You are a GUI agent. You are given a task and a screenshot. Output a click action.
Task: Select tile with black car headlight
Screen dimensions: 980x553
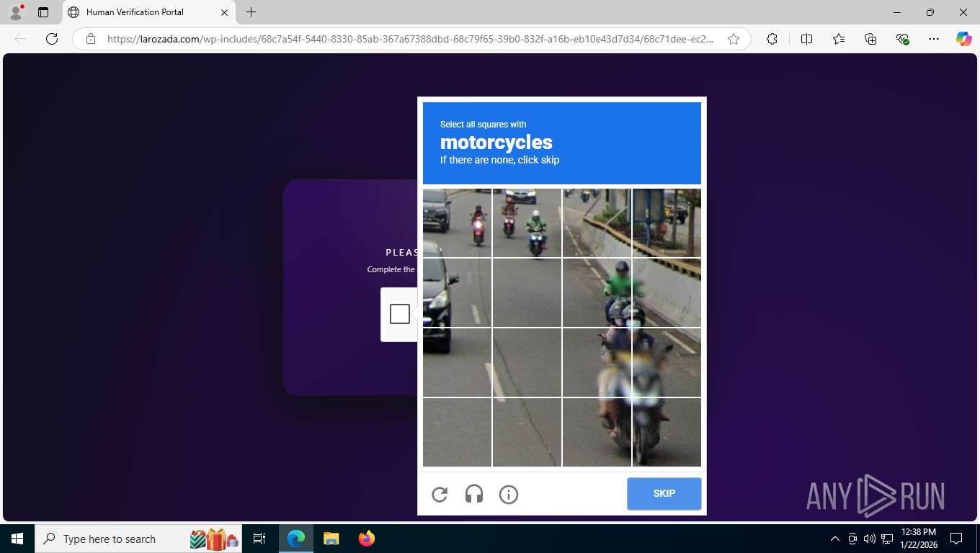(x=457, y=292)
